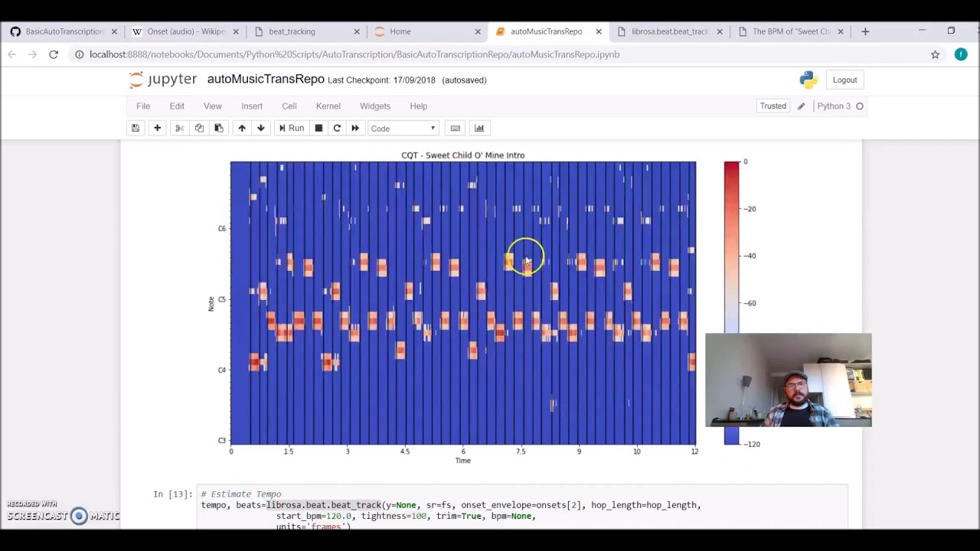This screenshot has height=551, width=980.
Task: Open the Edit menu
Action: pyautogui.click(x=177, y=106)
